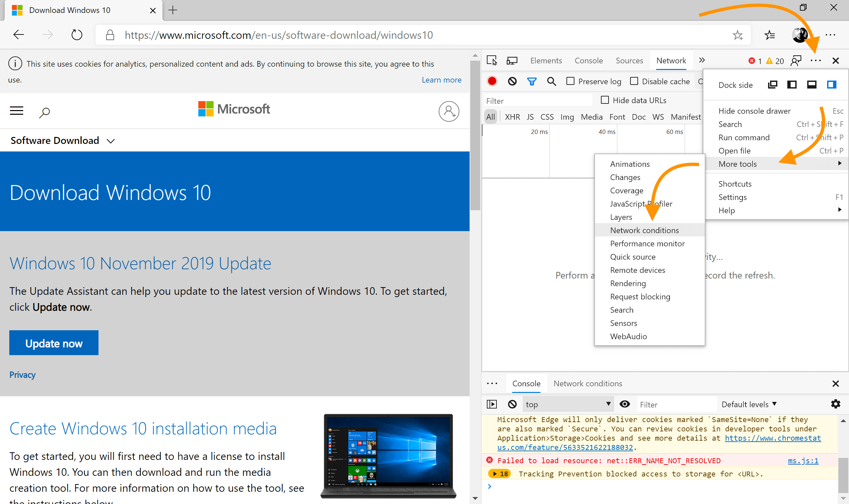The image size is (849, 504).
Task: Open the Learn more cookie link
Action: [x=441, y=80]
